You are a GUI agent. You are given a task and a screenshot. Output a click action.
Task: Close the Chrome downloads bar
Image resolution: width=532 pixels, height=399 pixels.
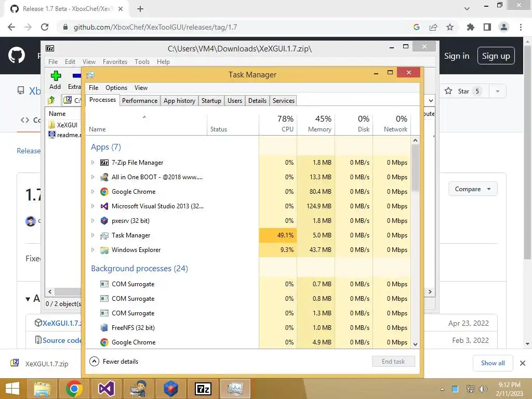pos(523,363)
